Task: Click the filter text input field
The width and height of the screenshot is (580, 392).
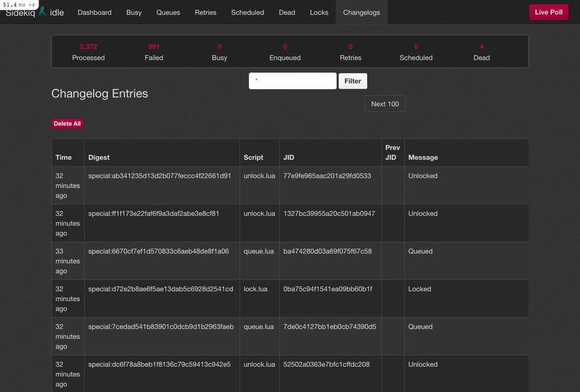Action: [x=292, y=81]
